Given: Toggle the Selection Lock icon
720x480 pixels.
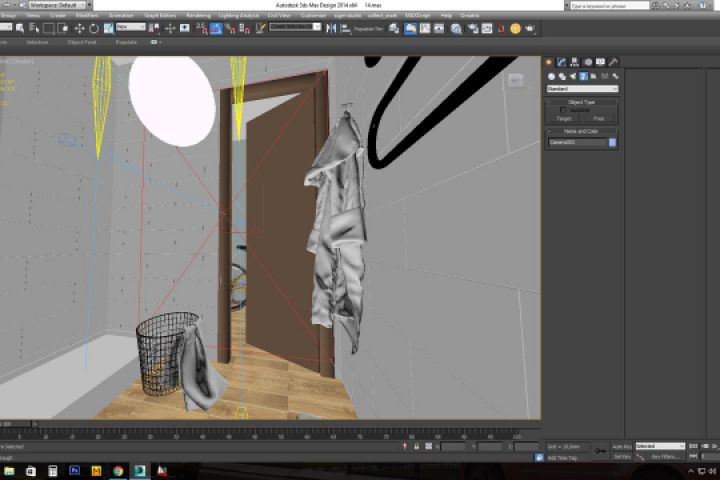Looking at the screenshot, I should coord(416,446).
